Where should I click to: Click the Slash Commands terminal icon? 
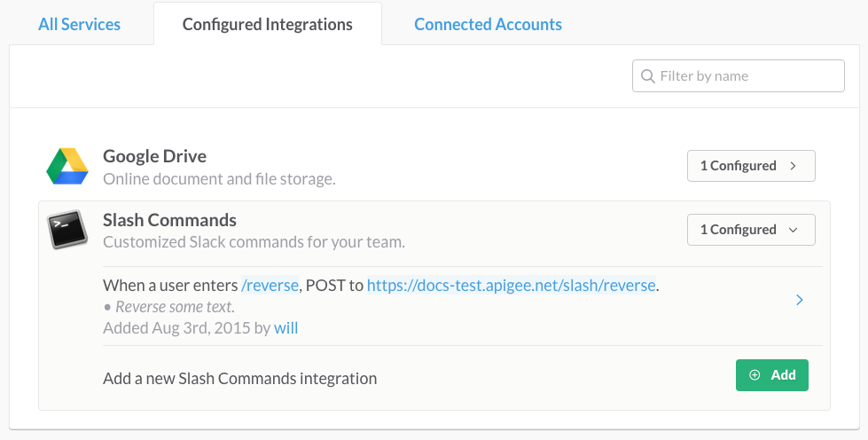click(67, 230)
